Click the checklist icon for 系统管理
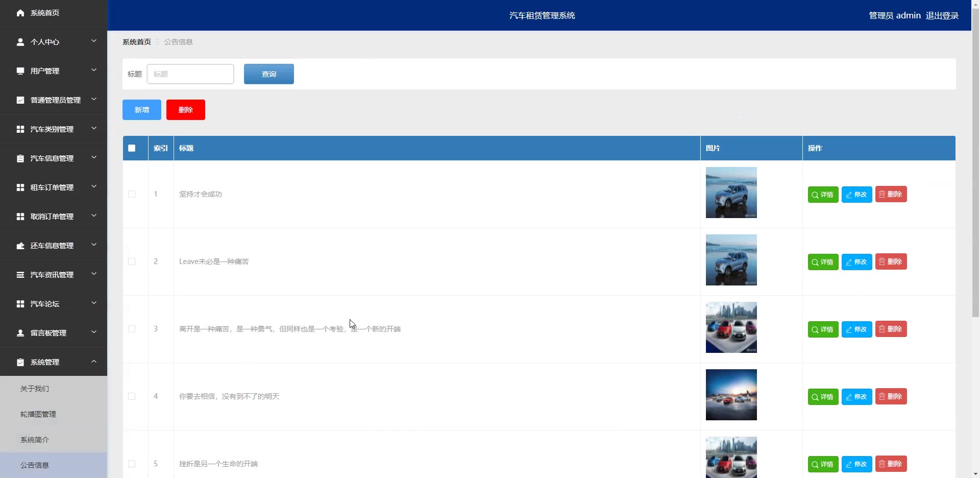 coord(20,362)
